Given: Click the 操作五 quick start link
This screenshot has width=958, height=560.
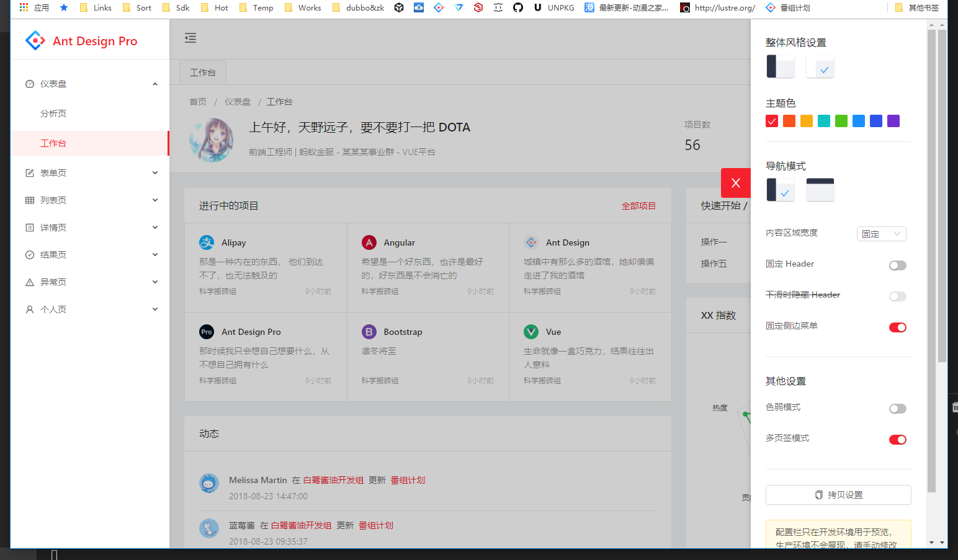Looking at the screenshot, I should tap(714, 264).
